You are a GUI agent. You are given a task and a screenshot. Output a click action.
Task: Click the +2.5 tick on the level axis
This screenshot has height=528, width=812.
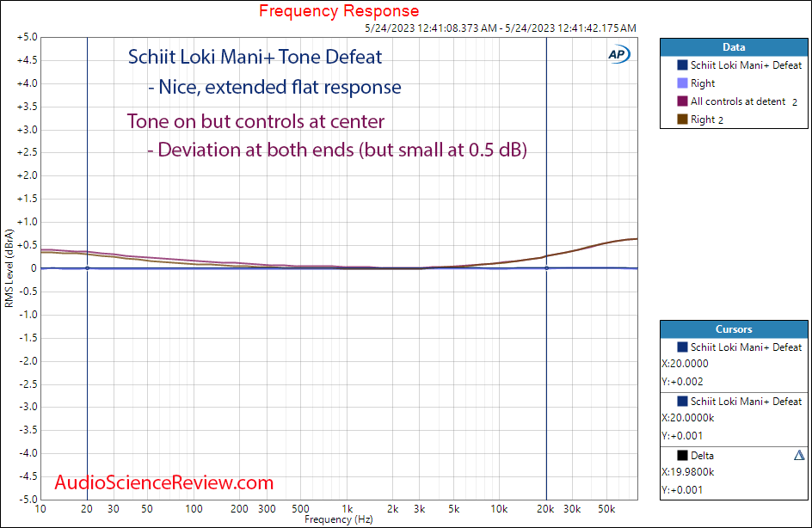coord(27,152)
